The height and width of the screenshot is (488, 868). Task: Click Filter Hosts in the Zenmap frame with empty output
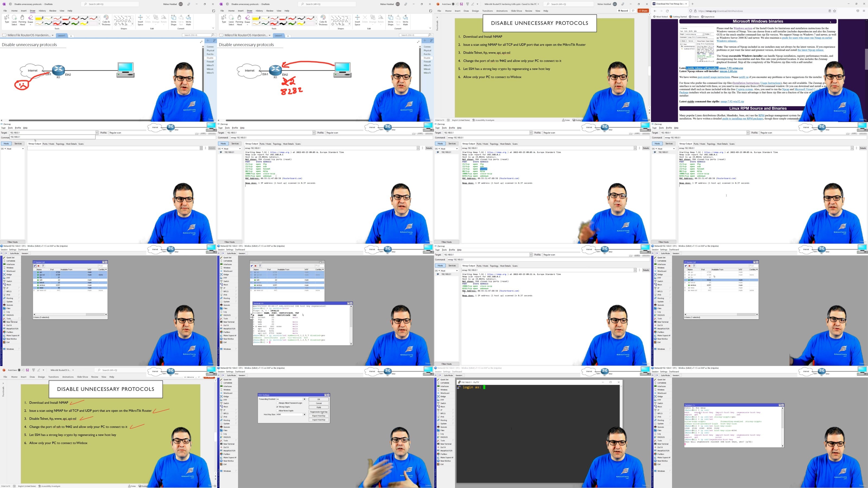13,242
